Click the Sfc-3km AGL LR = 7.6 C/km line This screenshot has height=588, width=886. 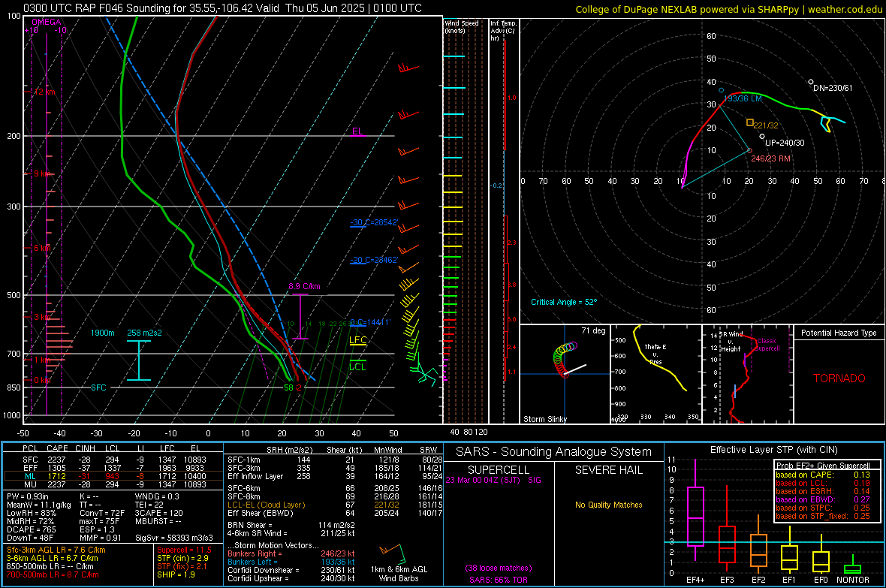click(56, 550)
